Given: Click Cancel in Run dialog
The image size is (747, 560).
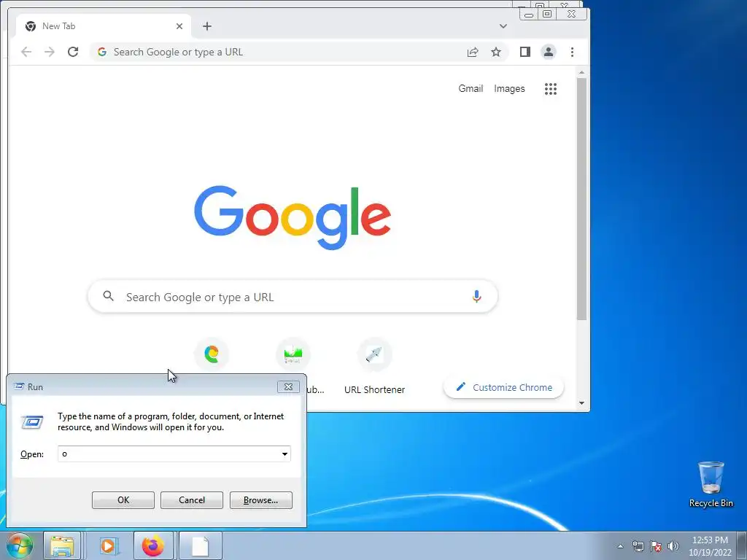Looking at the screenshot, I should point(192,500).
